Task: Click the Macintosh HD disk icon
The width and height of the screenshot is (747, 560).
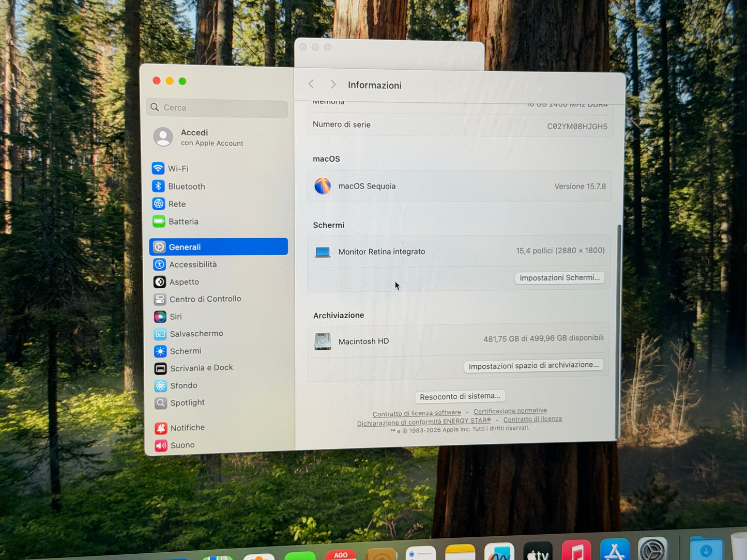Action: 323,341
